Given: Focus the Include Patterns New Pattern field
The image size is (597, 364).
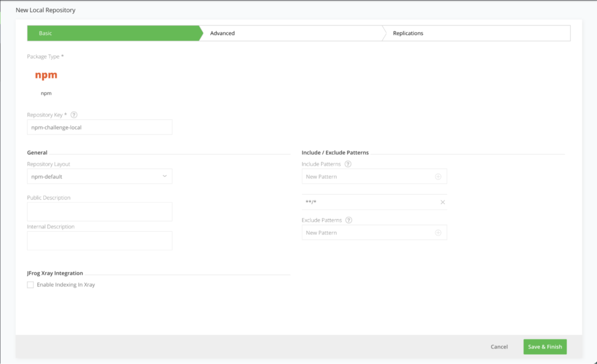Looking at the screenshot, I should click(367, 176).
